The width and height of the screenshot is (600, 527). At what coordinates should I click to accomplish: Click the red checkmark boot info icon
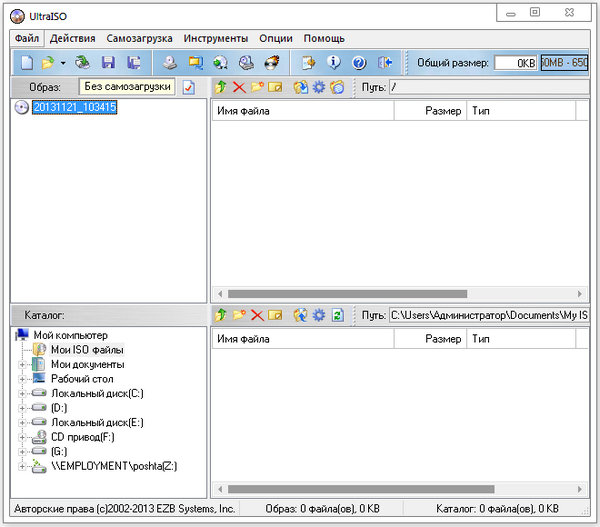(x=188, y=88)
